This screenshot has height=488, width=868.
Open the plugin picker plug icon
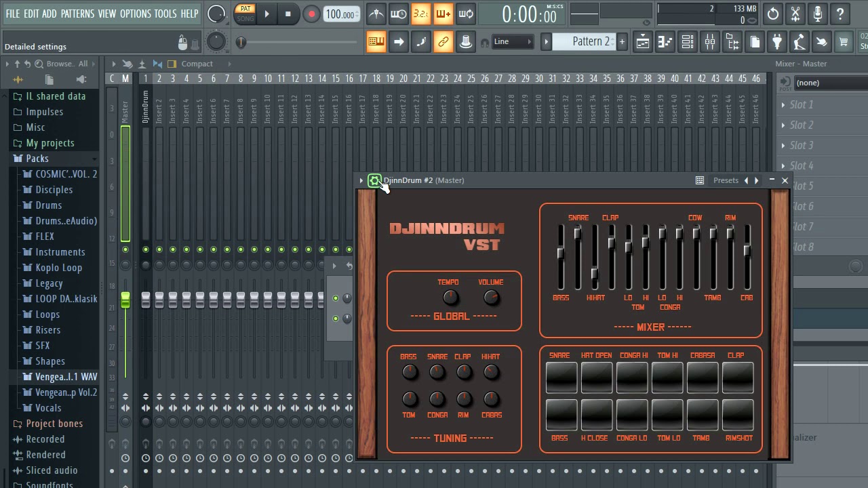click(x=777, y=42)
